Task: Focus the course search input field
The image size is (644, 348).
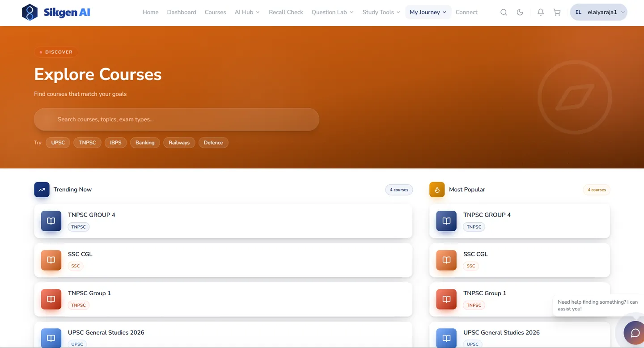Action: tap(177, 119)
